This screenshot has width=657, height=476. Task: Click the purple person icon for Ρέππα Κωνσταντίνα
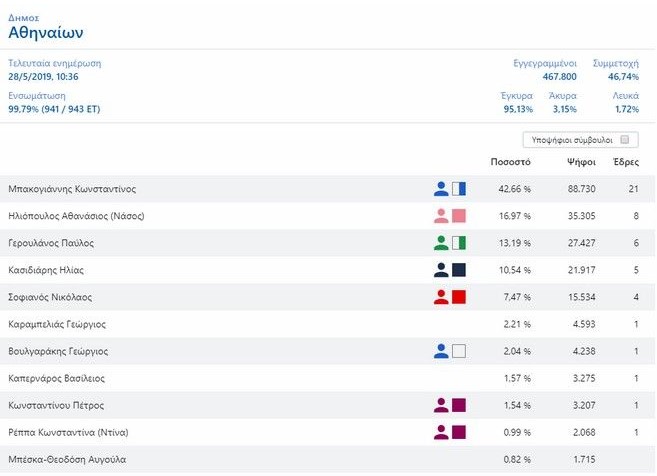(442, 432)
